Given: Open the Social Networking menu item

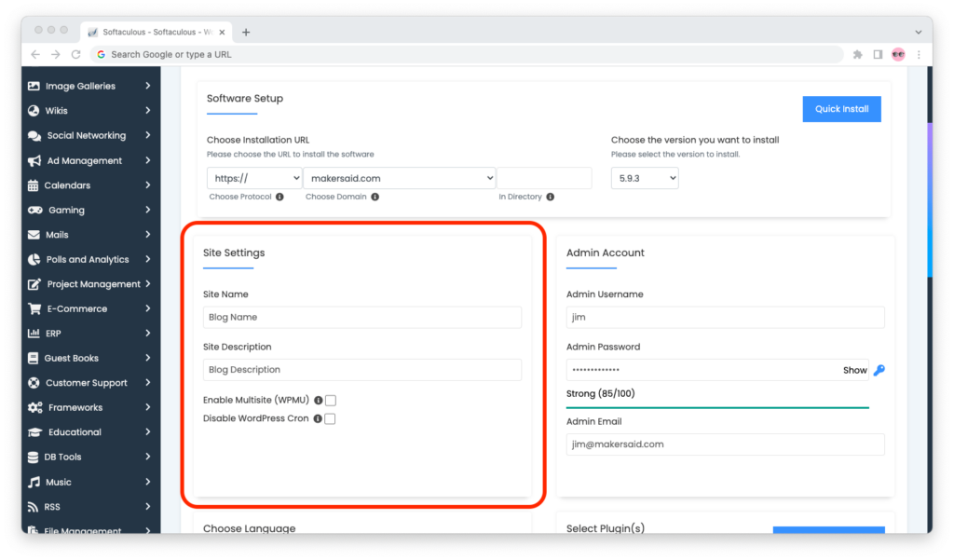Looking at the screenshot, I should [x=90, y=136].
